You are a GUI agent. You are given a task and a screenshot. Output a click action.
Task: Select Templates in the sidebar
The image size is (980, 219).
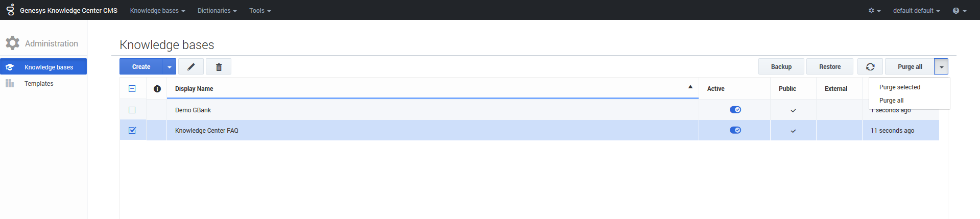(x=39, y=84)
